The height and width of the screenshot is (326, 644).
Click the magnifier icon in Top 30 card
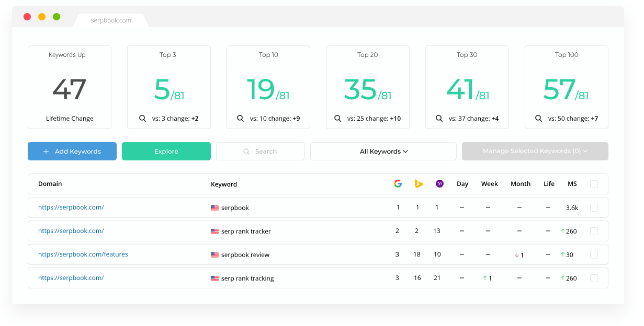[439, 119]
